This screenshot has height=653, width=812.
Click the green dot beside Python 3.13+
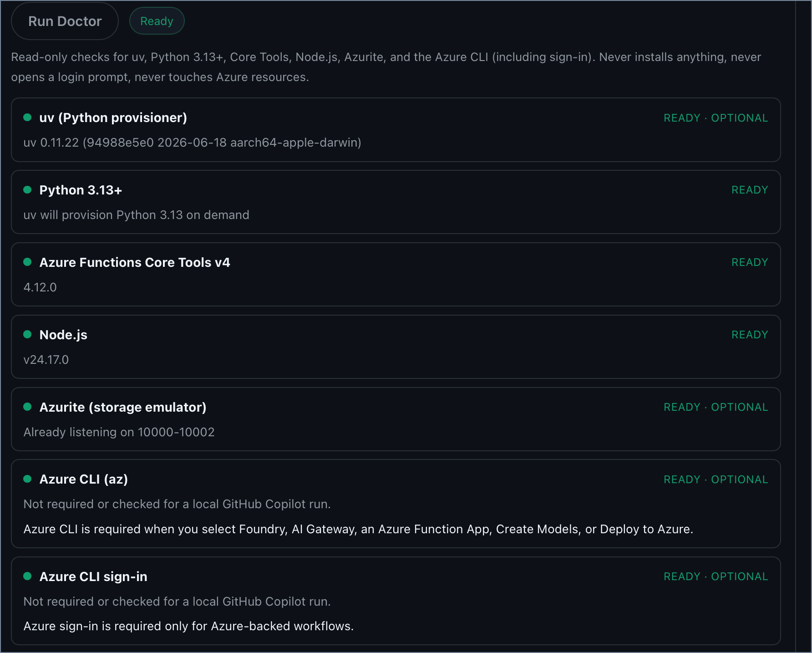pyautogui.click(x=27, y=190)
